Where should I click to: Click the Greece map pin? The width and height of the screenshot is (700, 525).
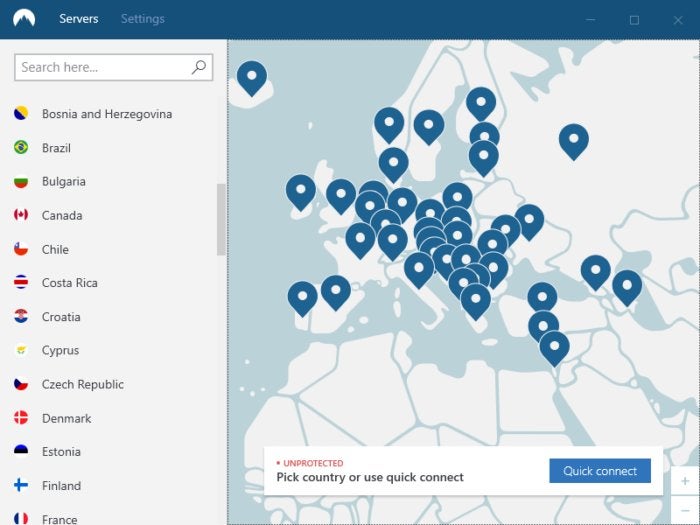coord(475,302)
